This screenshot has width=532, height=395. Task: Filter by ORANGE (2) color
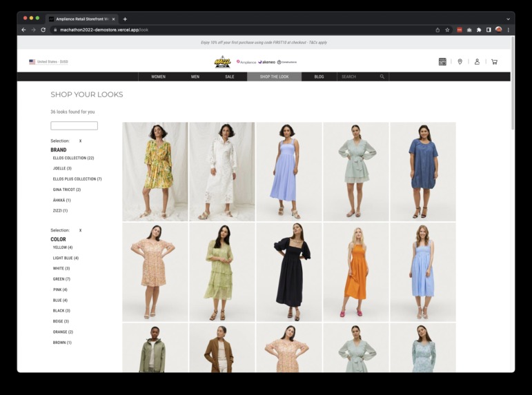point(63,332)
